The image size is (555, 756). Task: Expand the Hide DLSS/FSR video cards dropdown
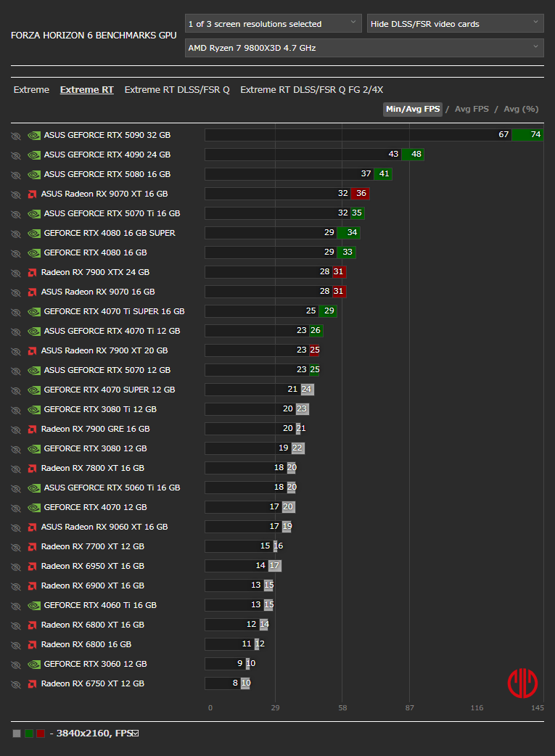[x=455, y=24]
